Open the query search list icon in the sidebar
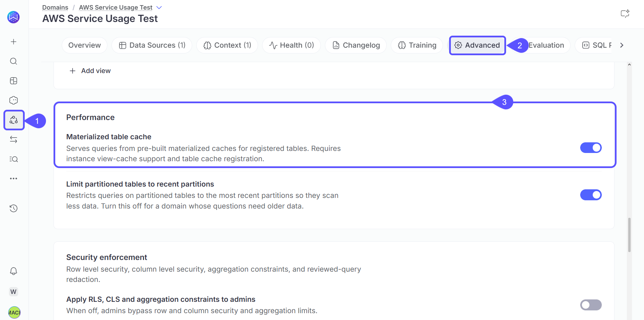This screenshot has width=644, height=320. (13, 159)
